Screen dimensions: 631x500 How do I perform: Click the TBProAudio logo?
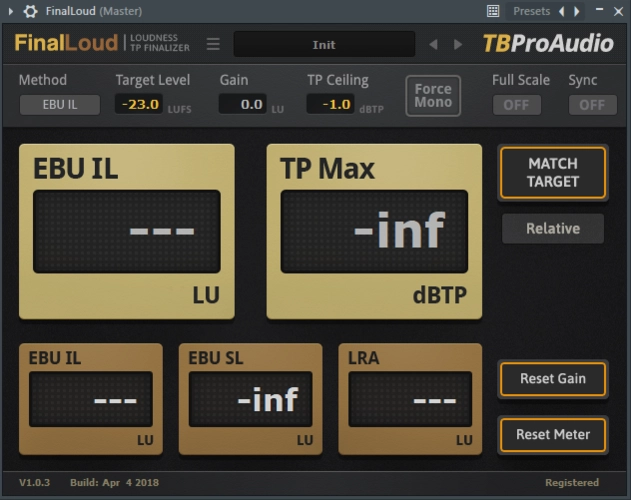548,43
